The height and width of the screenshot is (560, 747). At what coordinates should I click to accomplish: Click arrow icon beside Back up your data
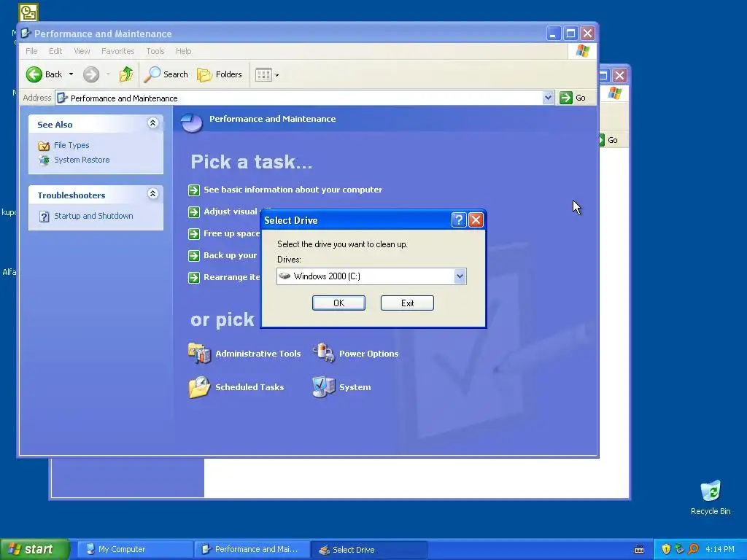pos(194,256)
